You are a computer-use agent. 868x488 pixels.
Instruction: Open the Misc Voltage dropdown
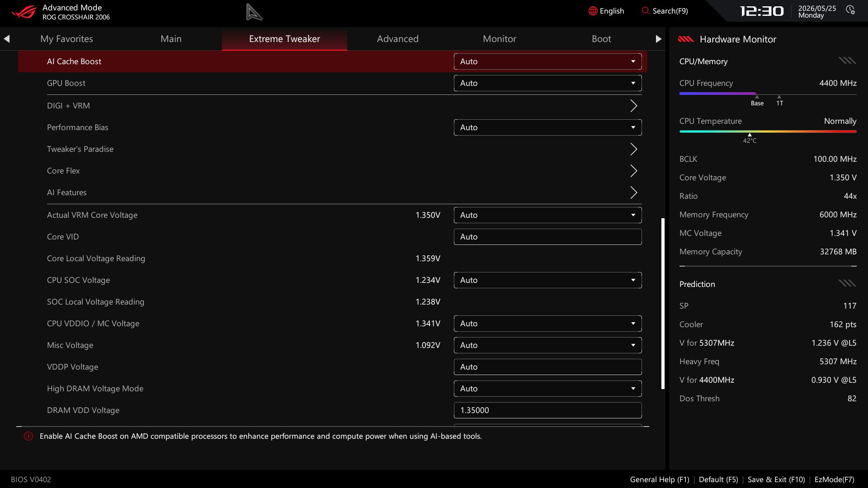coord(547,345)
